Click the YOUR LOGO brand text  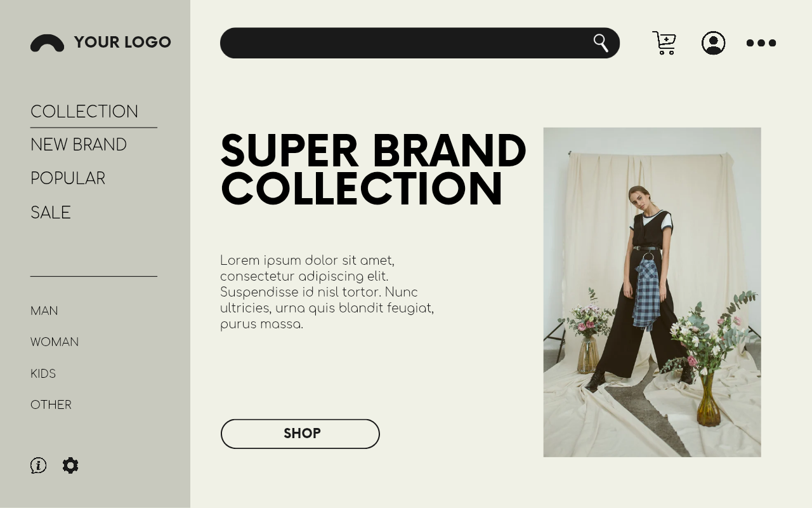(x=122, y=43)
